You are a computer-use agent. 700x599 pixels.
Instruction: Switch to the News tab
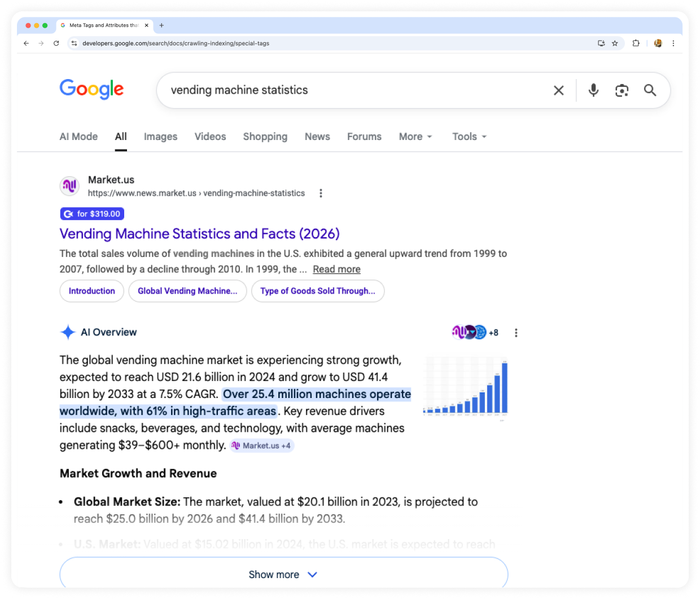pyautogui.click(x=317, y=137)
